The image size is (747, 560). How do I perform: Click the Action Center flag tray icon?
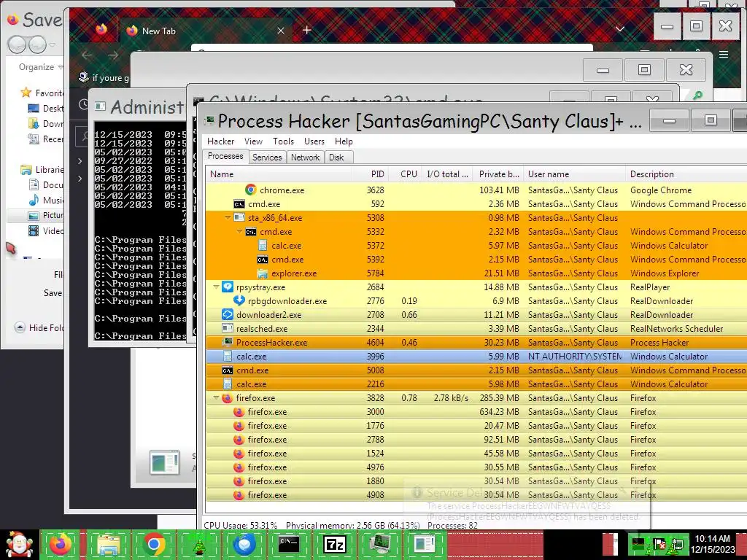[659, 544]
